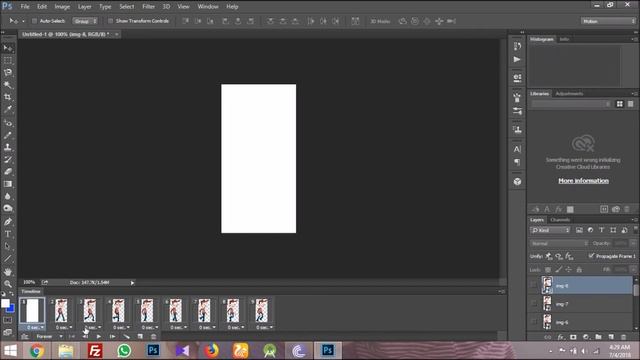Open the Image menu

(62, 7)
